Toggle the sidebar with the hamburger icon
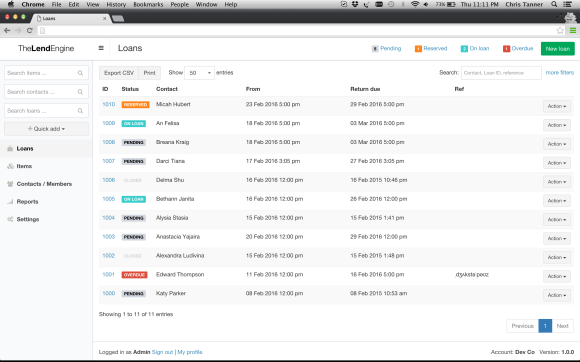 coord(101,48)
